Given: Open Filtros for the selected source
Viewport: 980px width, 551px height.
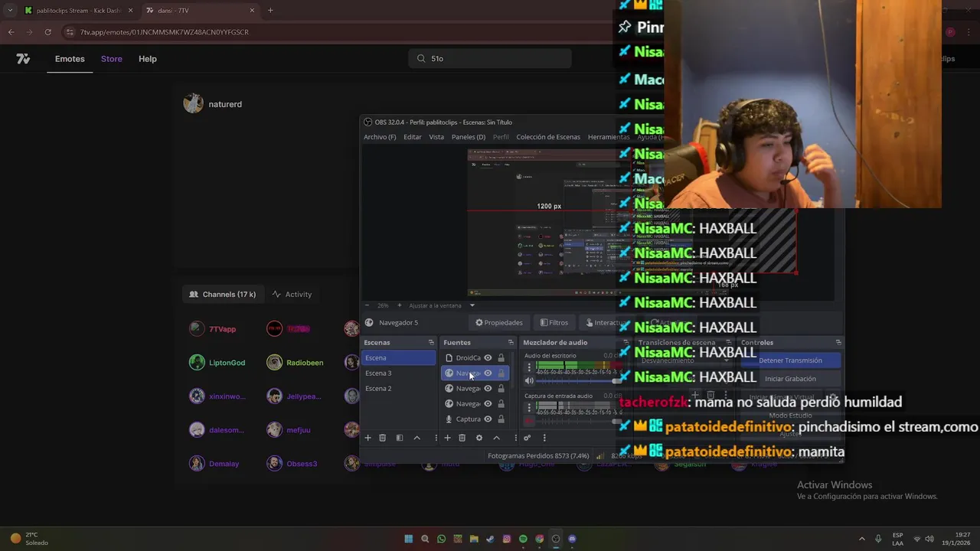Looking at the screenshot, I should coord(554,323).
